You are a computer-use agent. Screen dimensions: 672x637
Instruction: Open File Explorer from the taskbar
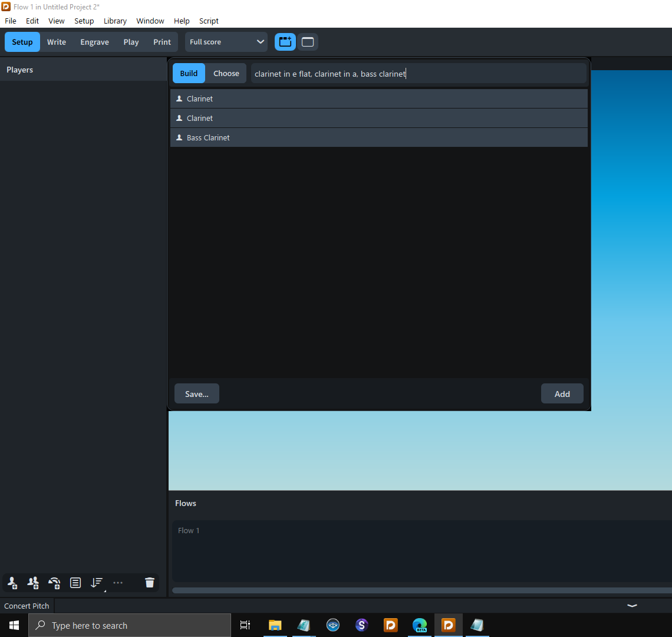point(275,625)
